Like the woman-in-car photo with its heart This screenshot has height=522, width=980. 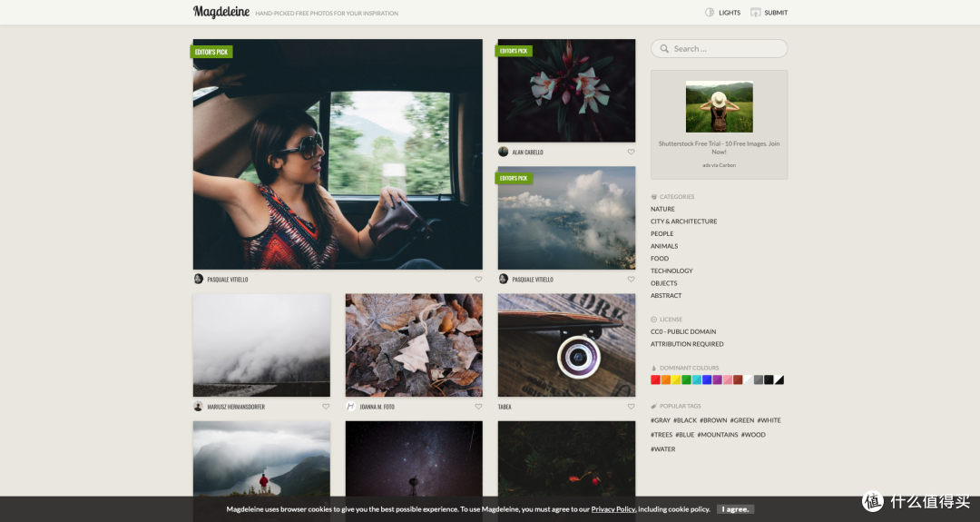[x=478, y=280]
